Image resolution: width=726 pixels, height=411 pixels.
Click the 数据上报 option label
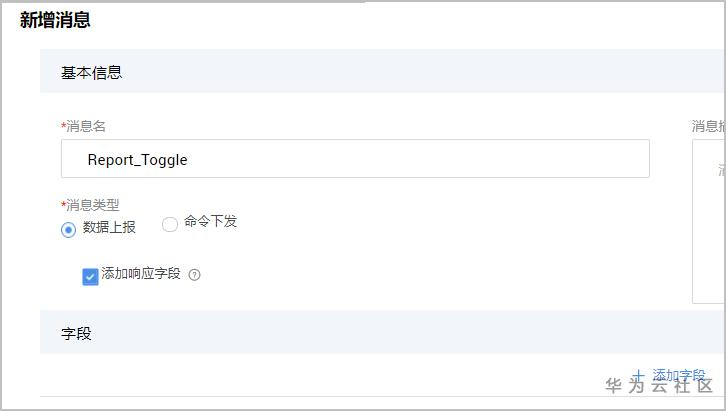click(109, 227)
